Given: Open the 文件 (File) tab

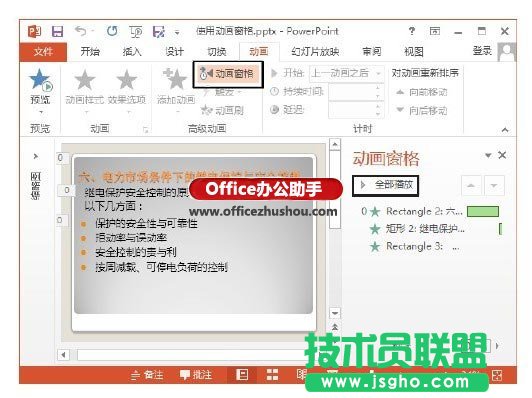Looking at the screenshot, I should [43, 52].
